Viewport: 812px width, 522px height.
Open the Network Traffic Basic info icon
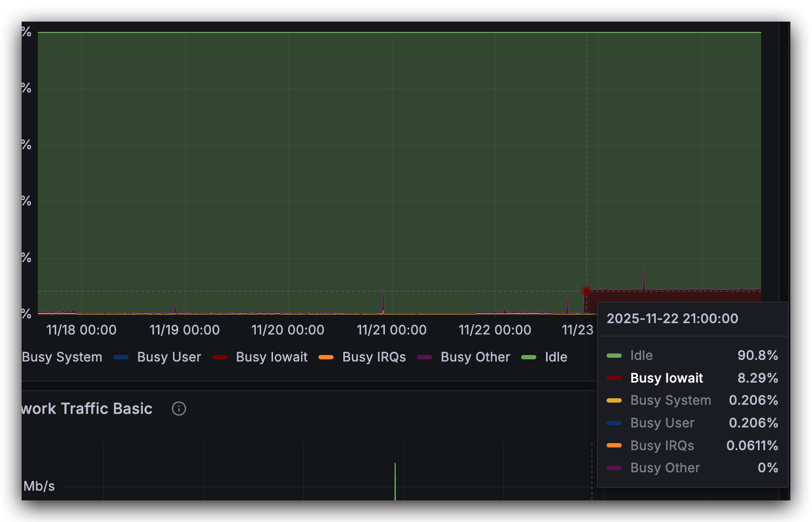point(179,409)
